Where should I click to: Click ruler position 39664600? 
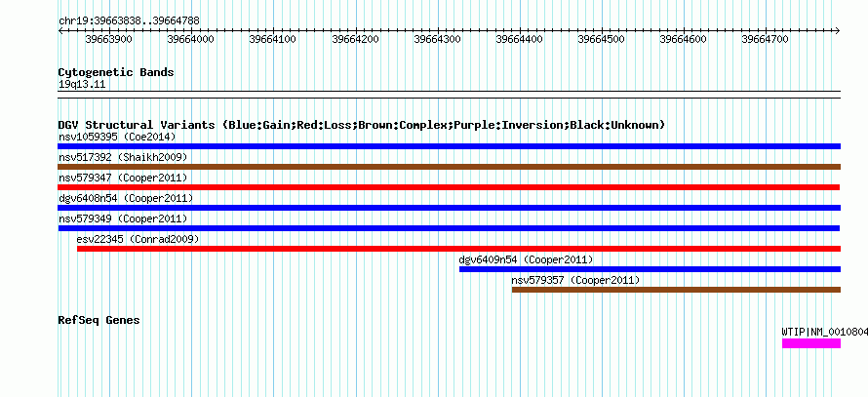click(x=683, y=39)
